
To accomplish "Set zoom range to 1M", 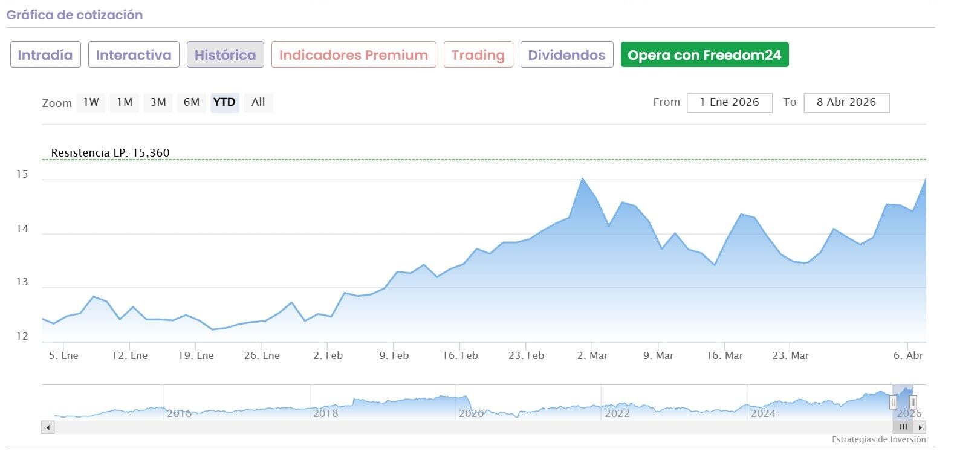I will [125, 102].
